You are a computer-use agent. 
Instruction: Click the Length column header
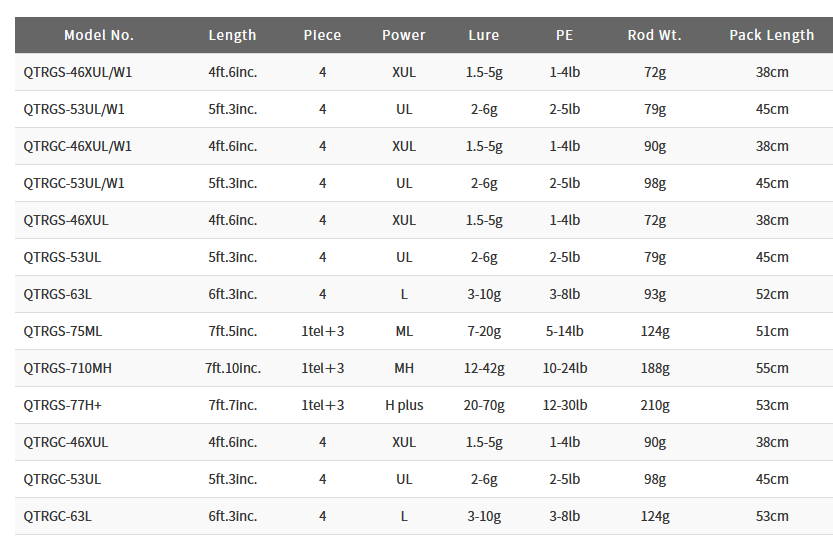coord(232,35)
